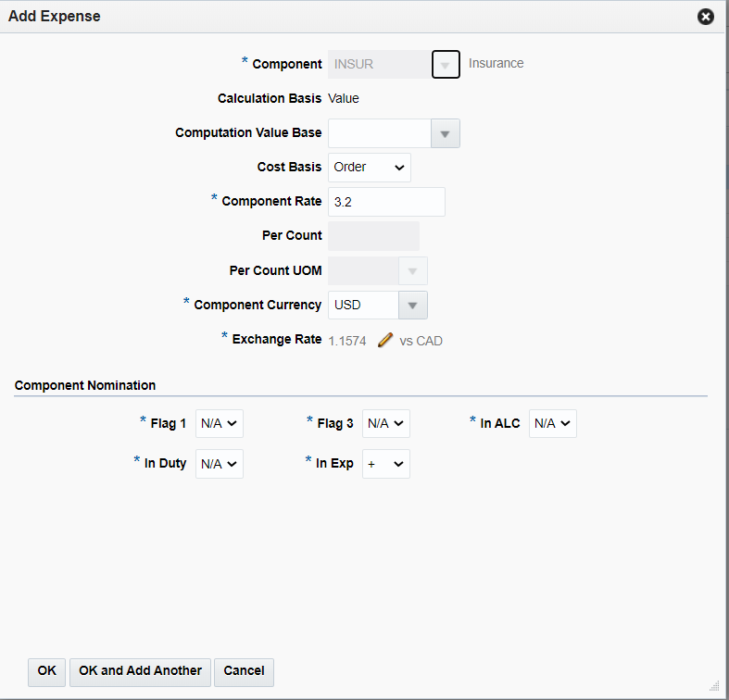729x700 pixels.
Task: Expand the Computation Value Base dropdown arrow
Action: coord(445,134)
